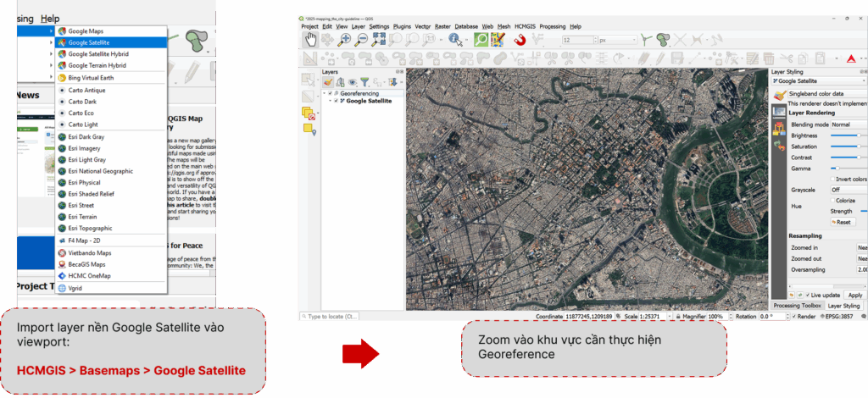Open the px unit dropdown in toolbar
This screenshot has height=398, width=868.
pyautogui.click(x=619, y=40)
